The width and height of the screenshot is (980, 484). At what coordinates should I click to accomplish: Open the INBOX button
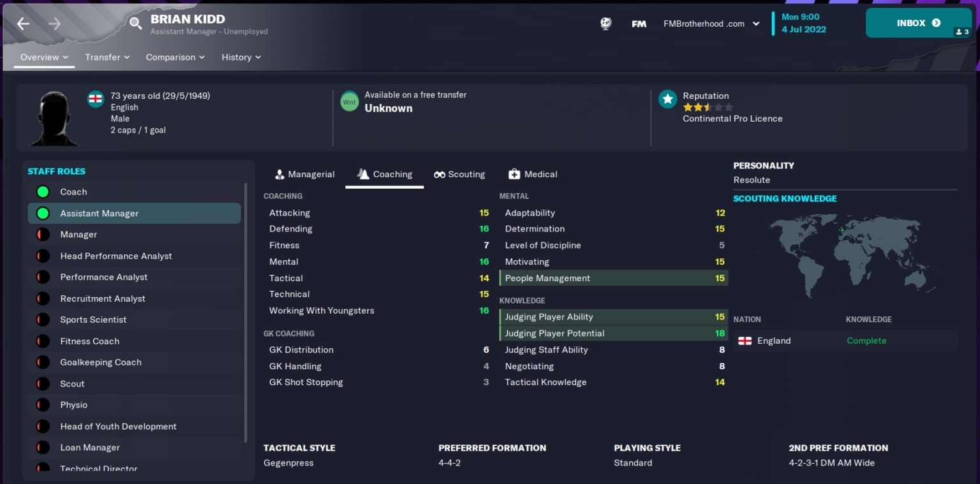tap(919, 23)
